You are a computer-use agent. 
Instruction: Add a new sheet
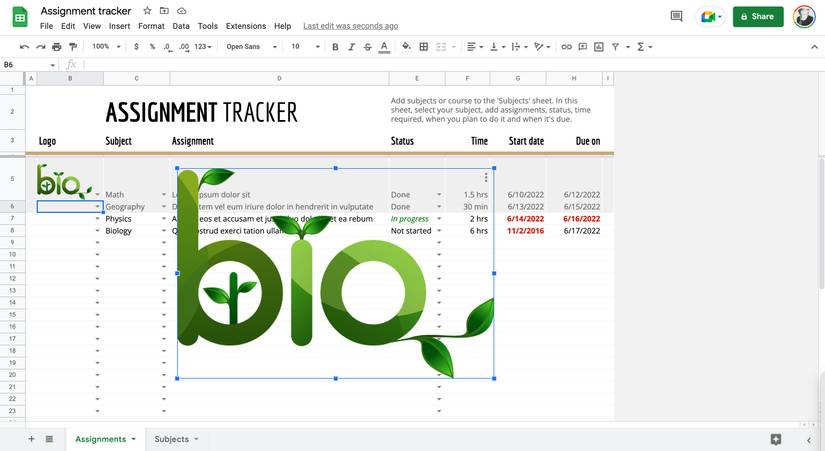point(31,439)
